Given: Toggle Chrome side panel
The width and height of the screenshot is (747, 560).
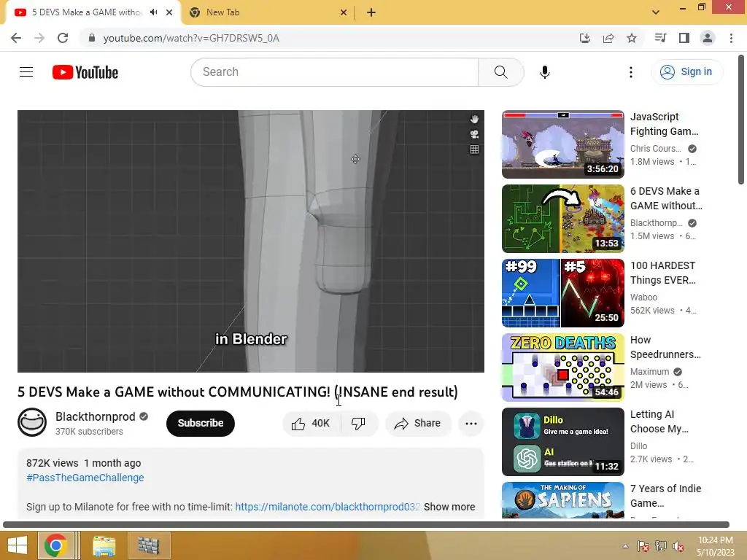Looking at the screenshot, I should tap(684, 38).
